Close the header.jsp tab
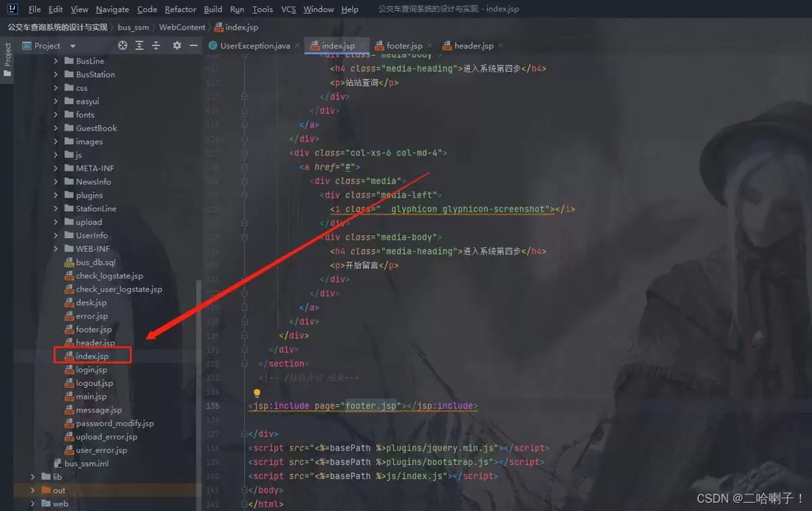Image resolution: width=812 pixels, height=511 pixels. click(x=501, y=46)
